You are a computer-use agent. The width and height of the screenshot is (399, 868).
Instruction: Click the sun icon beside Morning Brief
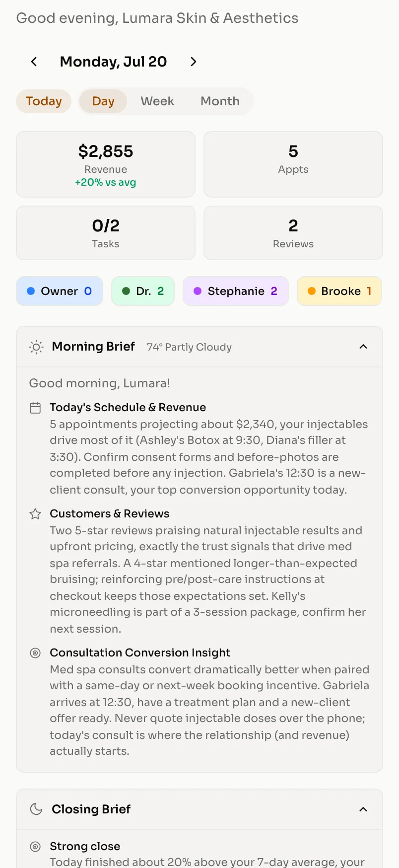(36, 347)
